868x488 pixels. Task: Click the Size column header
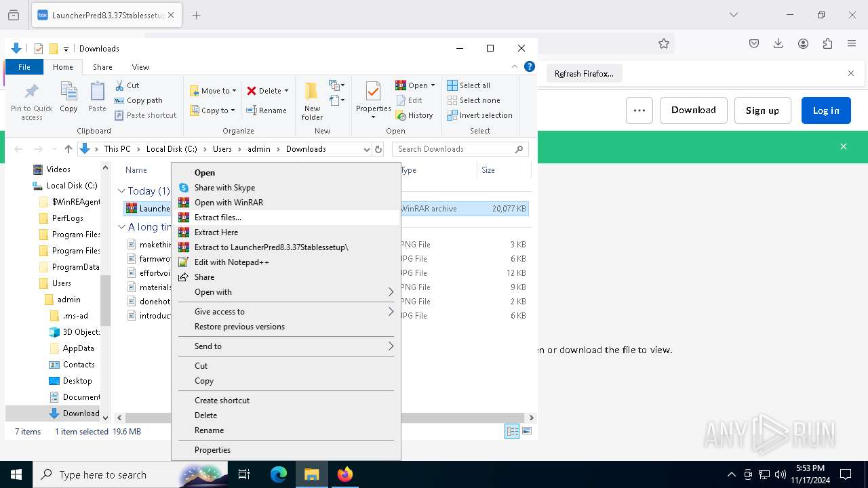coord(504,170)
